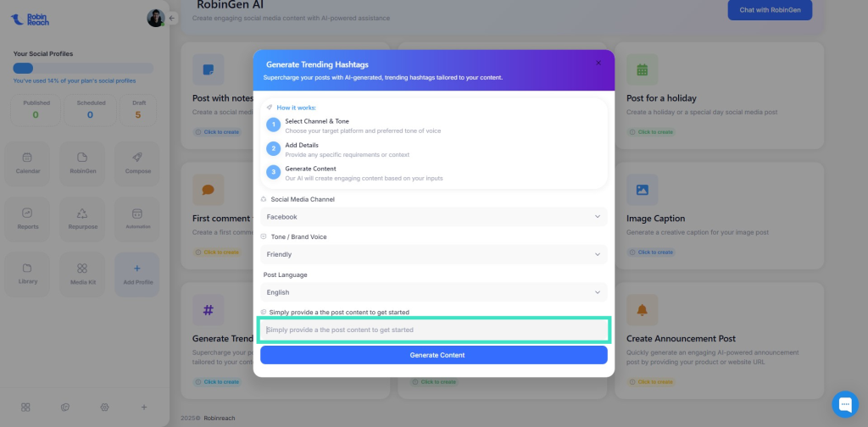
Task: Click the Robinreach footer text
Action: coord(220,419)
